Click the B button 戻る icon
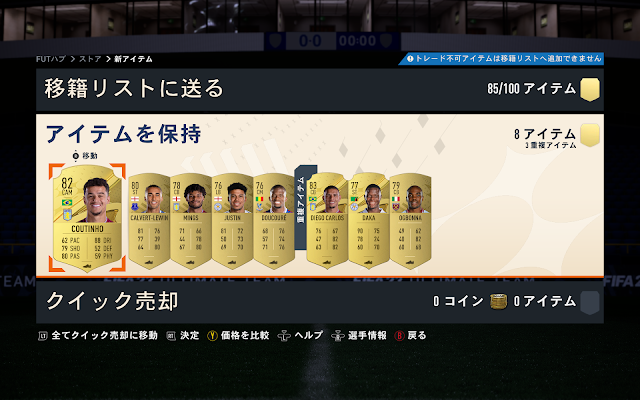 point(399,336)
